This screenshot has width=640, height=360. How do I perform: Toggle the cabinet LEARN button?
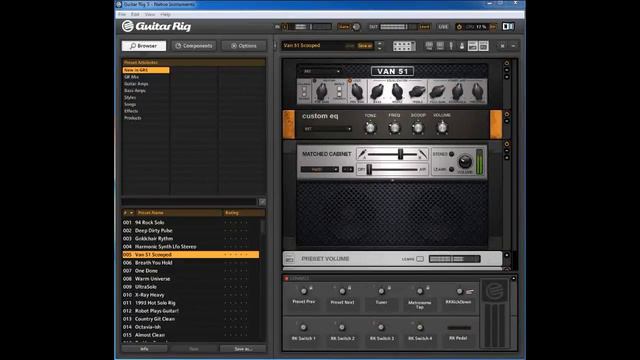pos(451,169)
